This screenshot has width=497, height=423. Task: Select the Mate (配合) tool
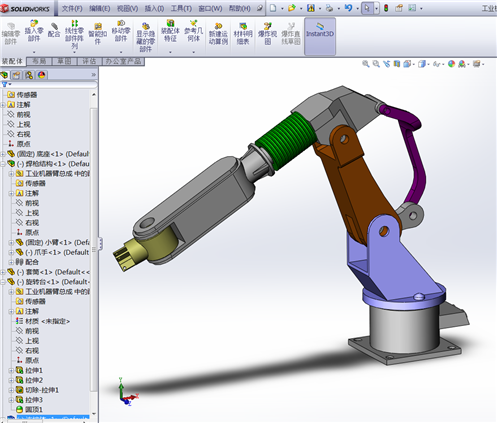(54, 30)
